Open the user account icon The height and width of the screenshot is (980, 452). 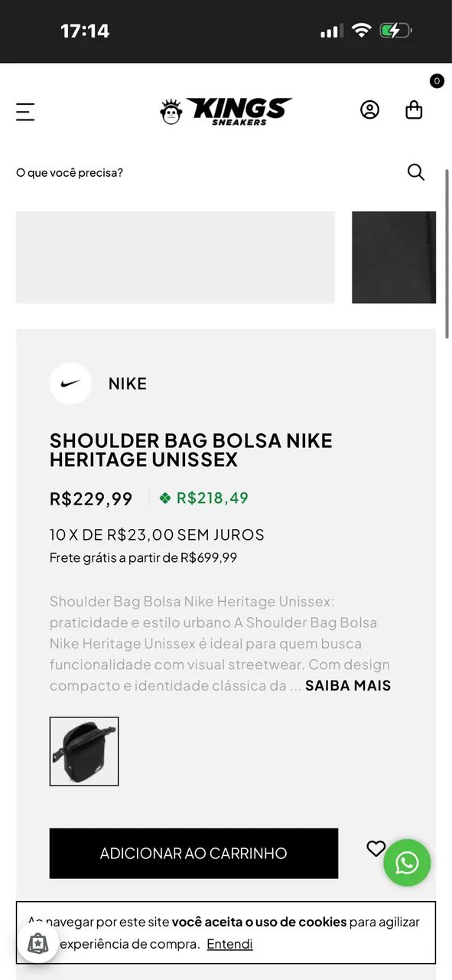(369, 109)
